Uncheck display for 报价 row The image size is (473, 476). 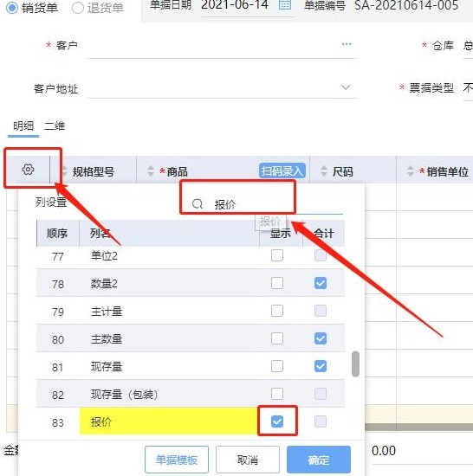[277, 421]
